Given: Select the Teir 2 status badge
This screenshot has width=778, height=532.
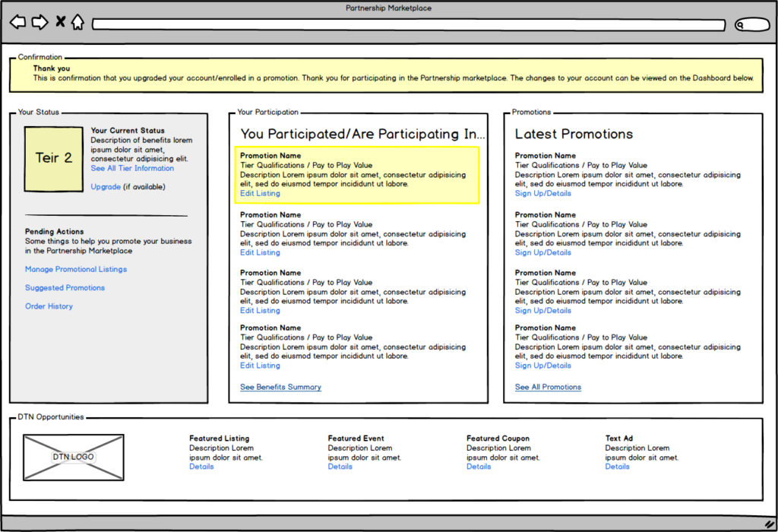Looking at the screenshot, I should (x=53, y=158).
